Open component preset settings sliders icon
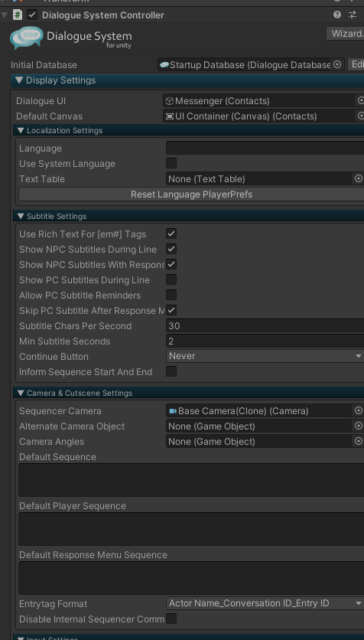Image resolution: width=364 pixels, height=640 pixels. pyautogui.click(x=353, y=15)
